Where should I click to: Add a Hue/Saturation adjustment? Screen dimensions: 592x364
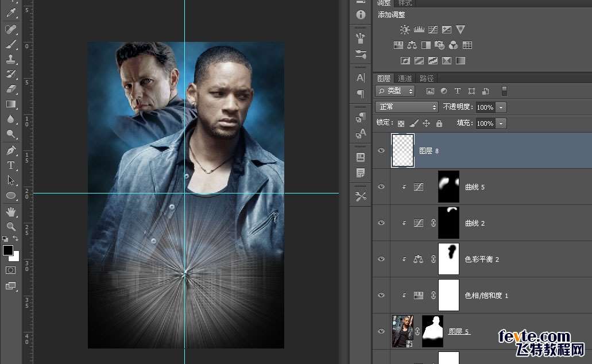398,45
